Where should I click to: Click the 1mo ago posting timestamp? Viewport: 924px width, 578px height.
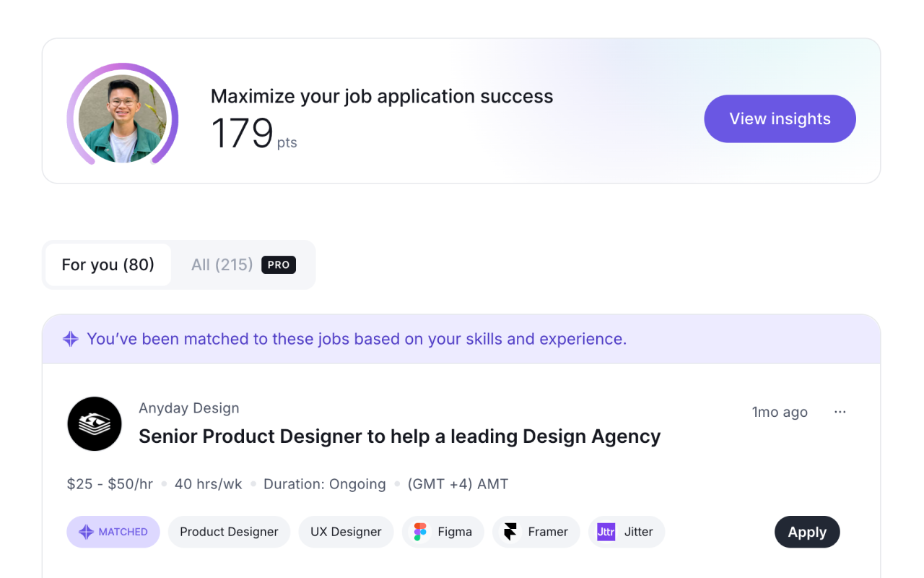pos(780,412)
